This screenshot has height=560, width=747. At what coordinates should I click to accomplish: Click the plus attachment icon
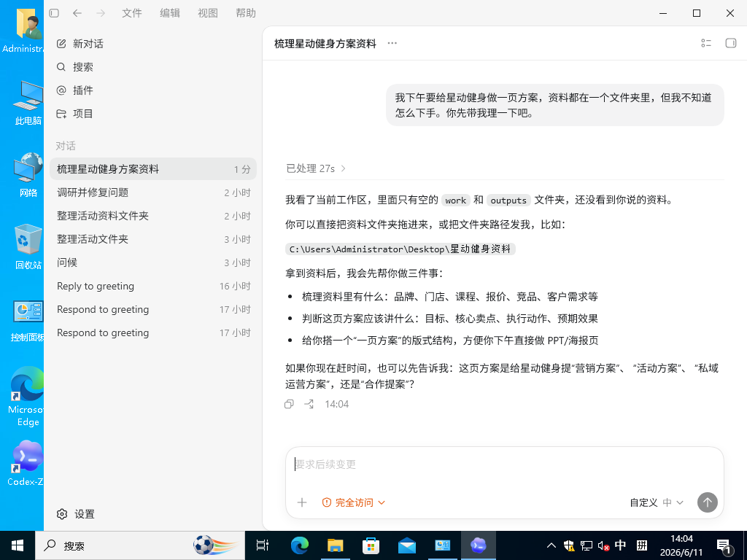[302, 502]
